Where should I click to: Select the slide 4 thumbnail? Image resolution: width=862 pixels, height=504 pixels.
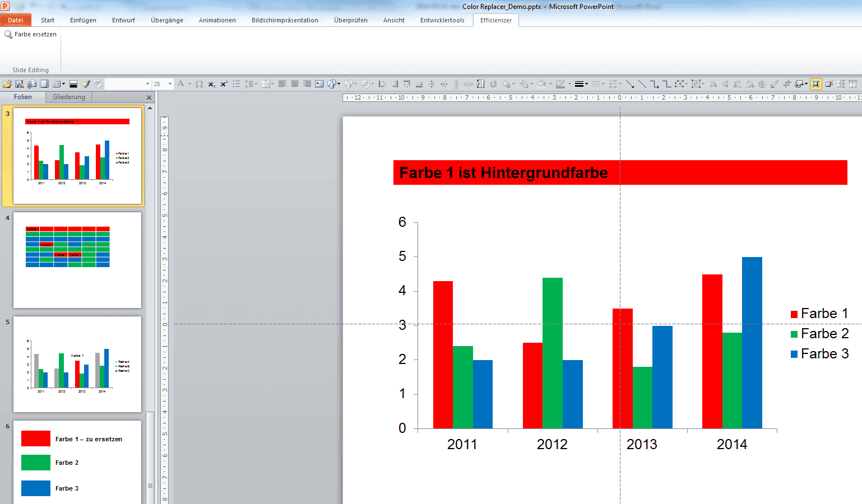(x=77, y=259)
